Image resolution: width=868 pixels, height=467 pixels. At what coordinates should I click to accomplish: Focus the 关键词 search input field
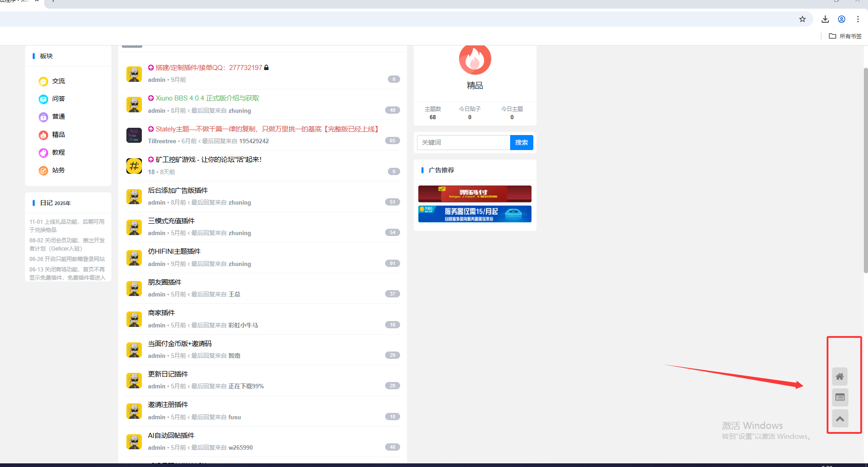point(463,143)
